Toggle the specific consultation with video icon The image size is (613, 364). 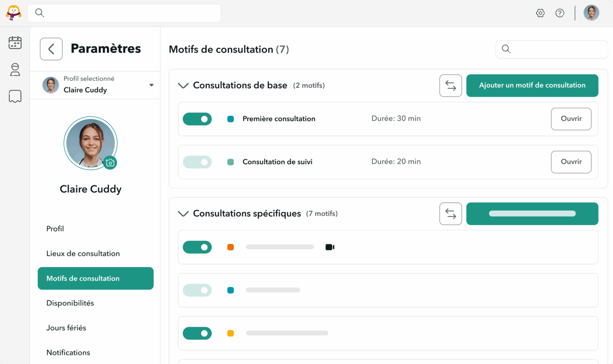197,247
